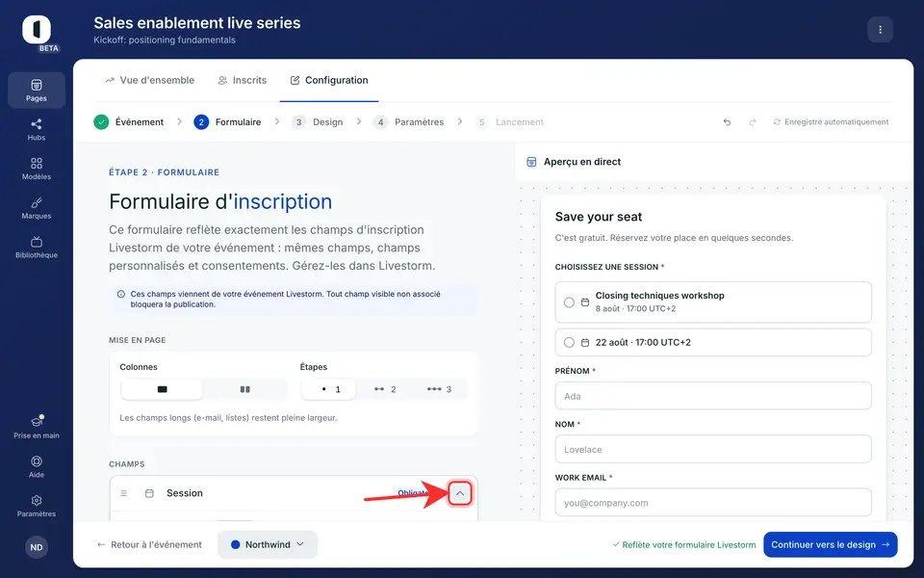Viewport: 924px width, 578px height.
Task: Click the ÉTAPE 2 · FORMULAIRE label
Action: click(x=164, y=172)
